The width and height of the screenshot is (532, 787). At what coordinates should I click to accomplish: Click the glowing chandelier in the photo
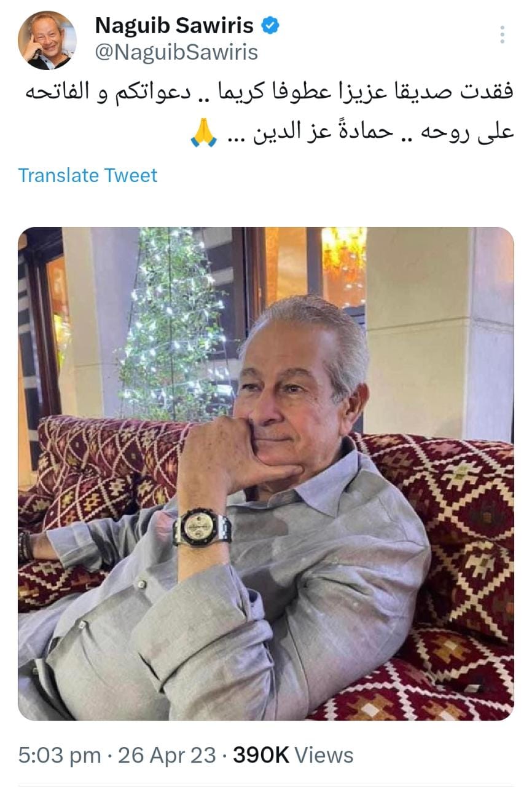343,252
